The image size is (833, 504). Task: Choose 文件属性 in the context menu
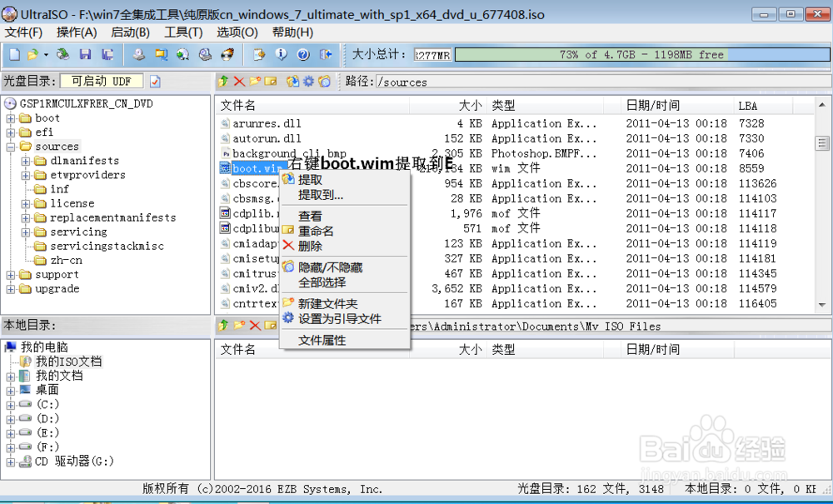[x=344, y=340]
